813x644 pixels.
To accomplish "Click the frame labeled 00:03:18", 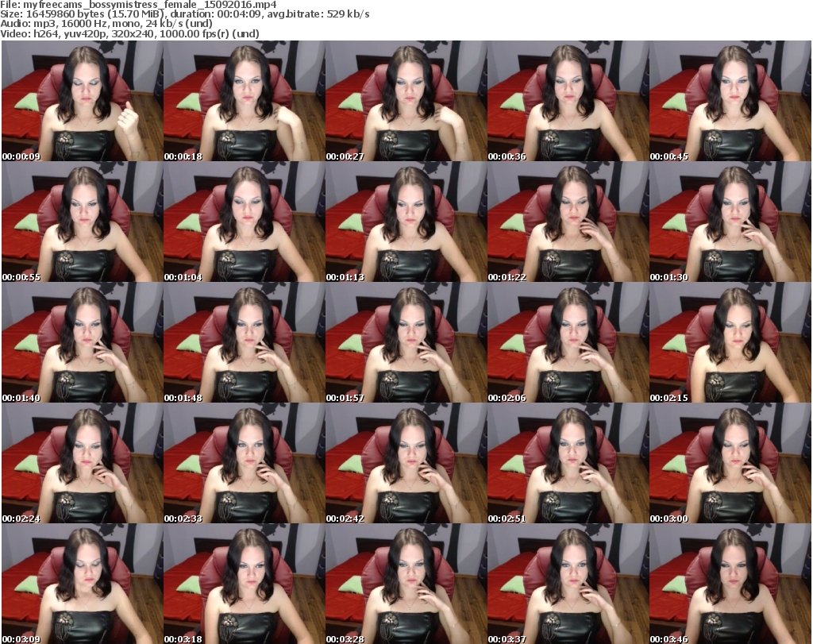I will (245, 584).
